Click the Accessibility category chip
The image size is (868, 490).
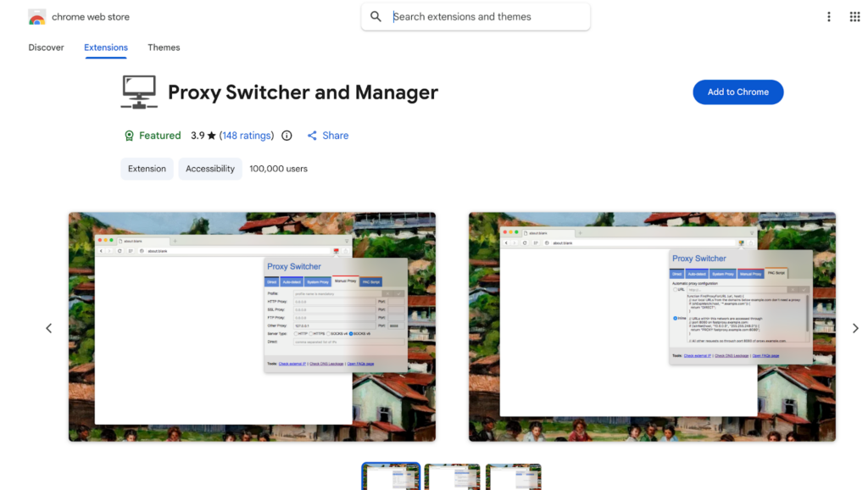coord(210,169)
